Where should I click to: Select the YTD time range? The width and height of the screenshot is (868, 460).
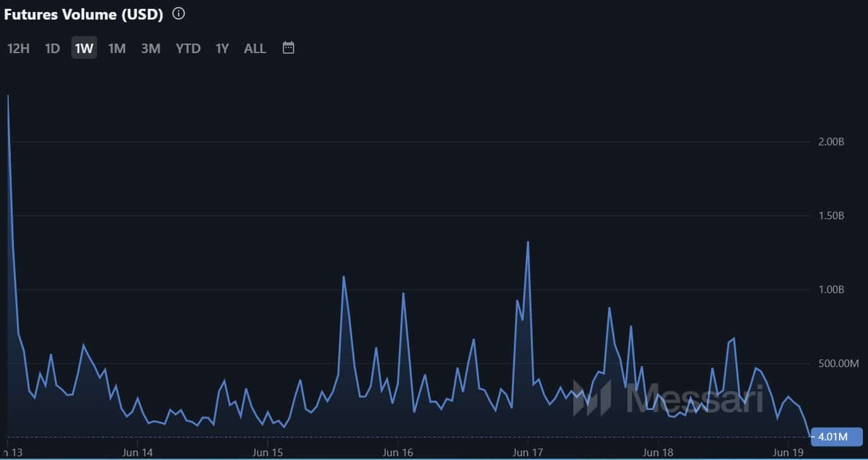187,47
